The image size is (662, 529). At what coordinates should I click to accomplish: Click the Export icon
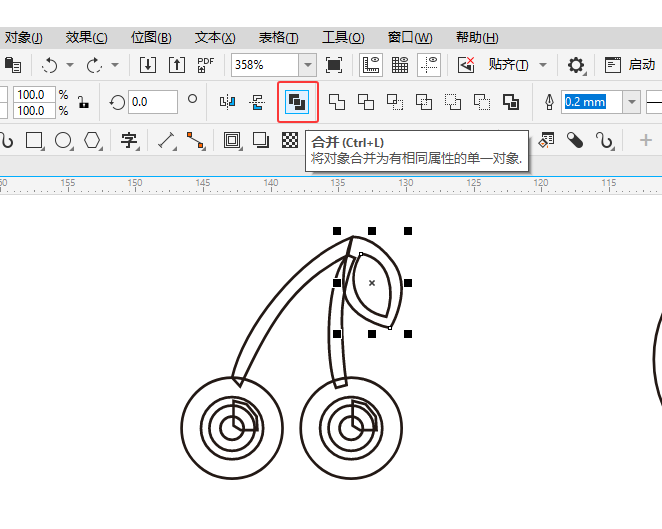click(177, 65)
